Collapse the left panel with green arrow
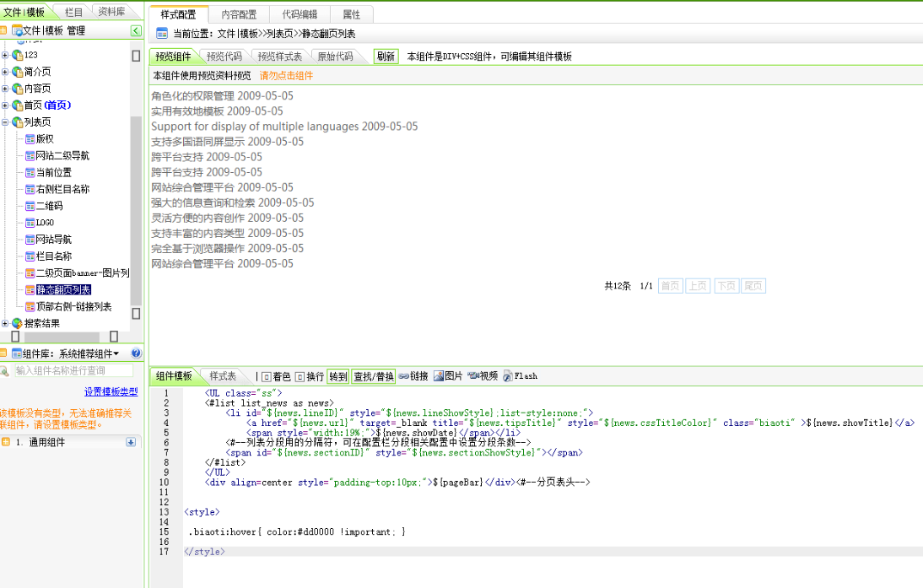This screenshot has height=588, width=923. [136, 31]
